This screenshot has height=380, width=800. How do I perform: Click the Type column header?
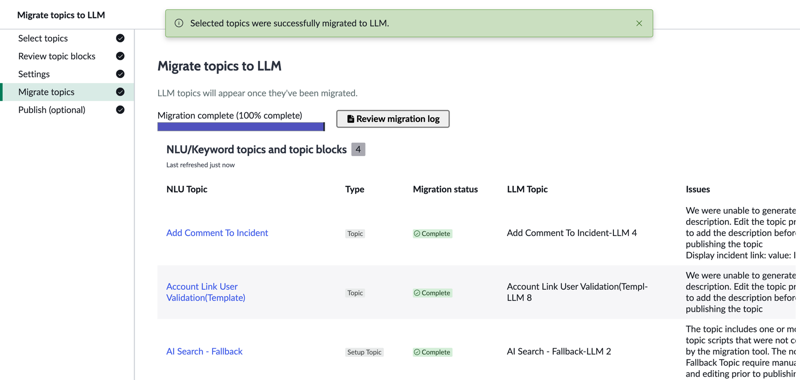355,189
